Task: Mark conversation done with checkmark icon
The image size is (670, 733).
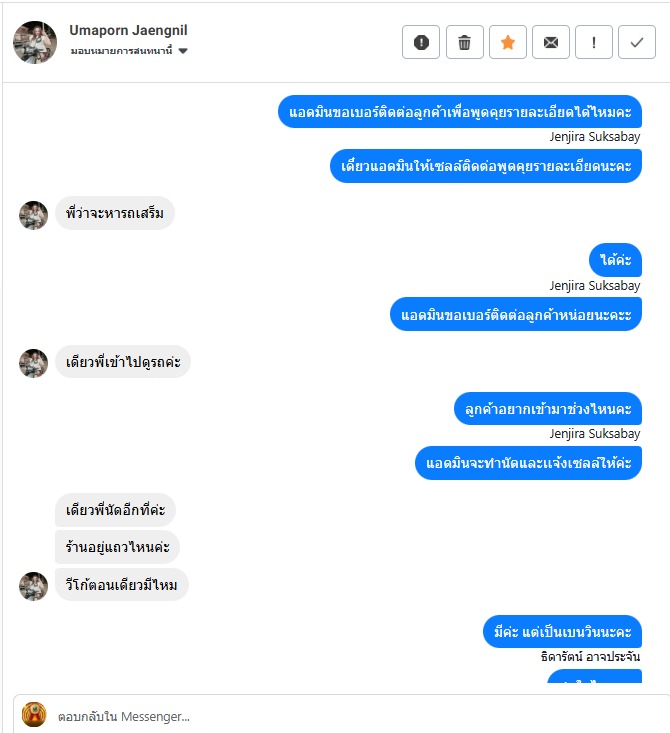Action: coord(637,42)
